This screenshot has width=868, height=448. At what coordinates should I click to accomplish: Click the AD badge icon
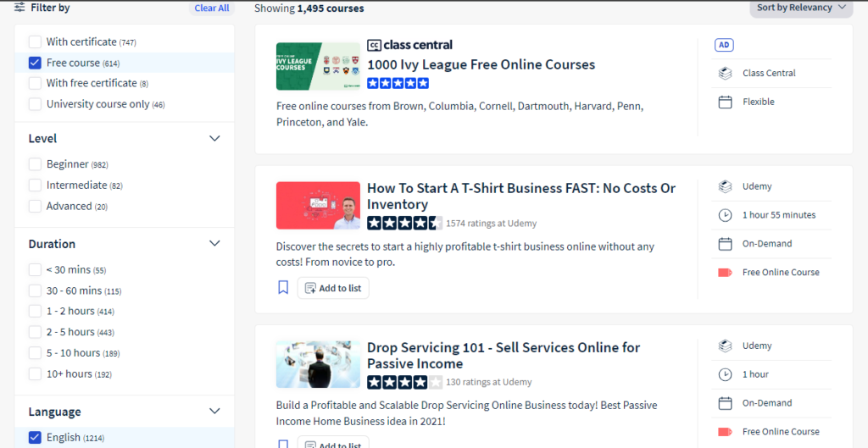pyautogui.click(x=724, y=45)
